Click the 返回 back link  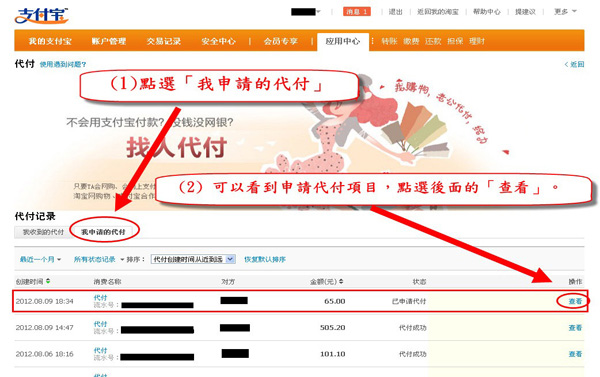tap(574, 64)
